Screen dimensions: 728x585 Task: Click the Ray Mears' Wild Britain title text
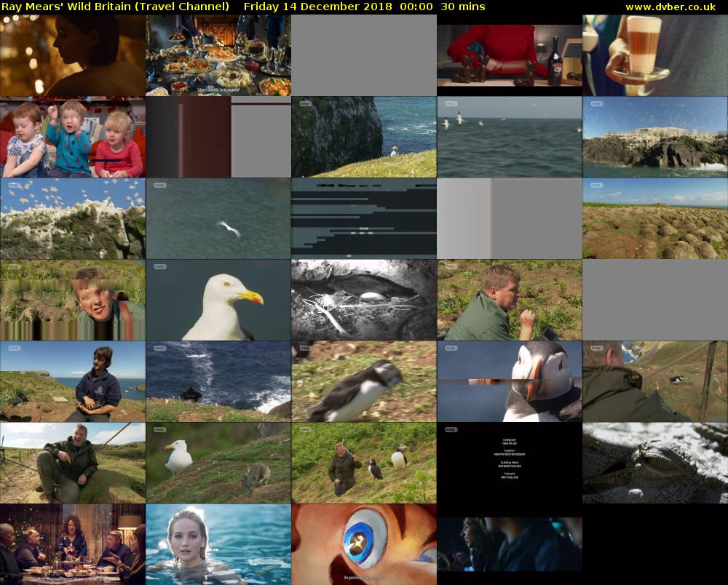pyautogui.click(x=115, y=7)
